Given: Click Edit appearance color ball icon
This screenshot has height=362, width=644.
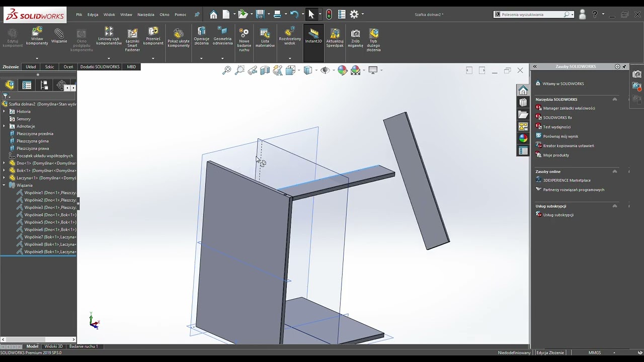Looking at the screenshot, I should click(x=342, y=70).
